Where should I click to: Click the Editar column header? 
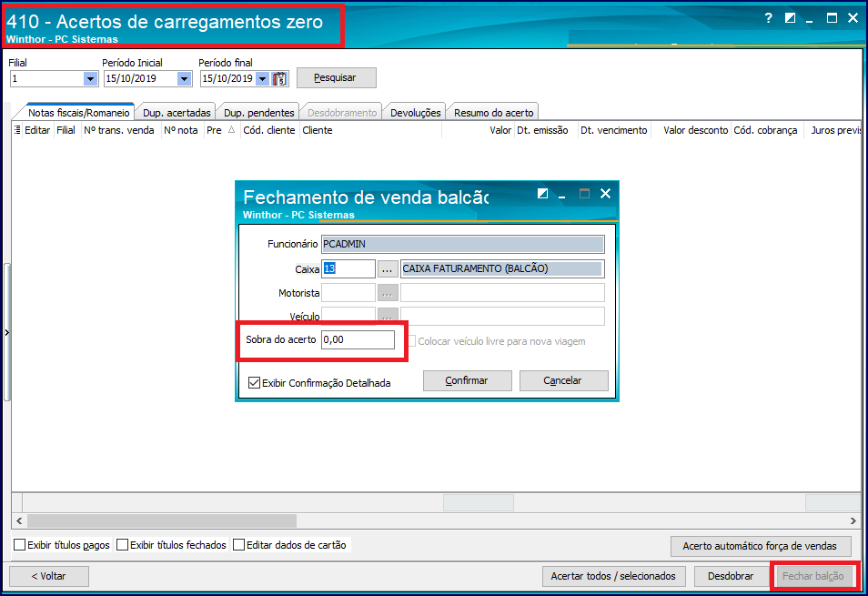(37, 130)
